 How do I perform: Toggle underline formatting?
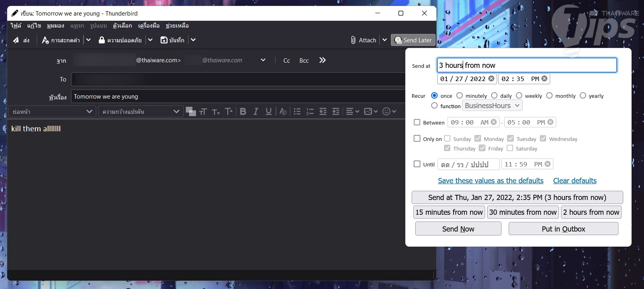[x=269, y=111]
